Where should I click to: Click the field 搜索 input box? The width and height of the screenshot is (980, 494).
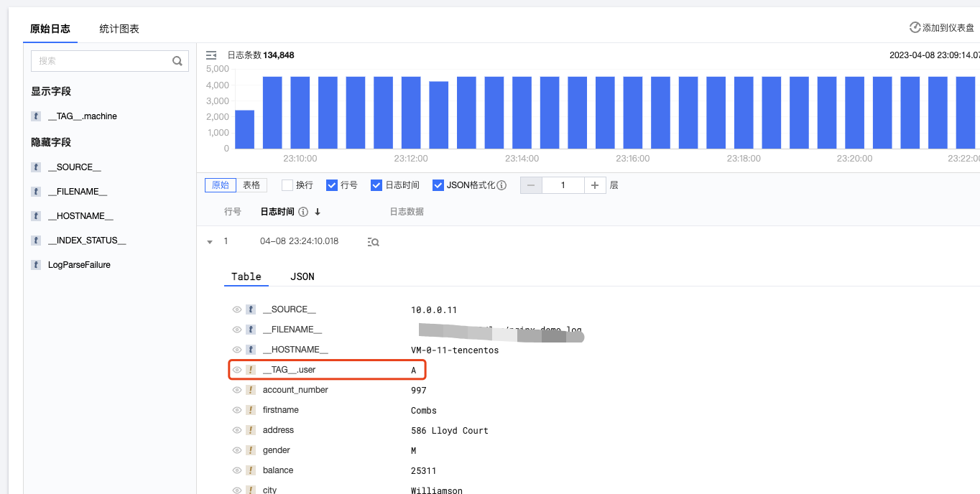(101, 61)
